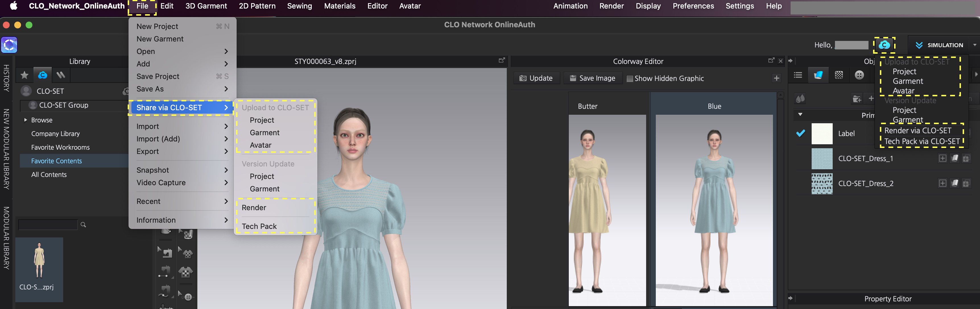
Task: Toggle the Show Hidden Graphic checkbox
Action: pos(630,79)
